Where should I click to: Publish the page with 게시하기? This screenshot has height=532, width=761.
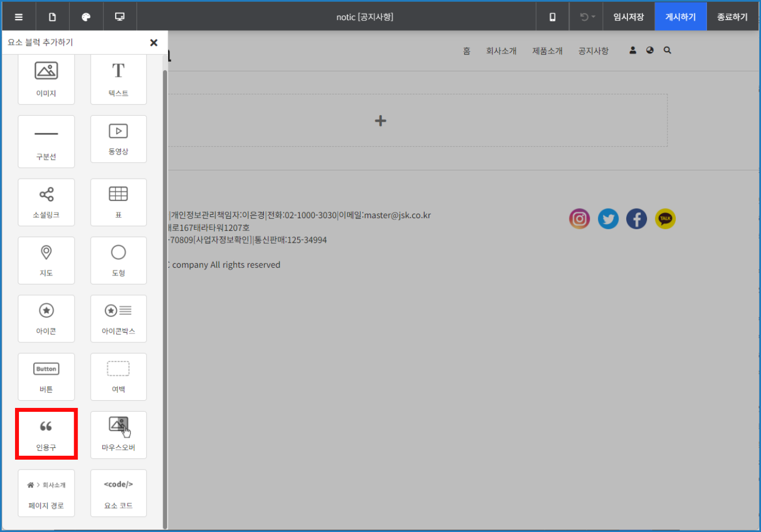[x=680, y=17]
